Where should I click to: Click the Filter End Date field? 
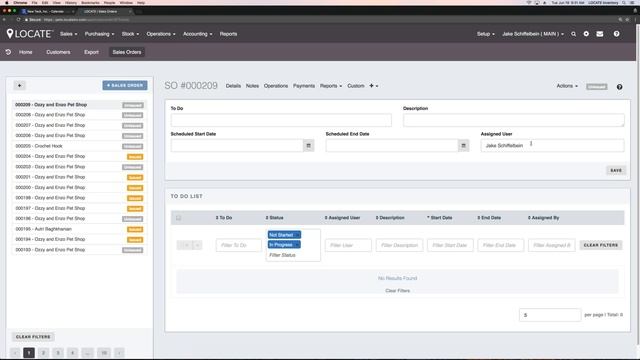500,245
